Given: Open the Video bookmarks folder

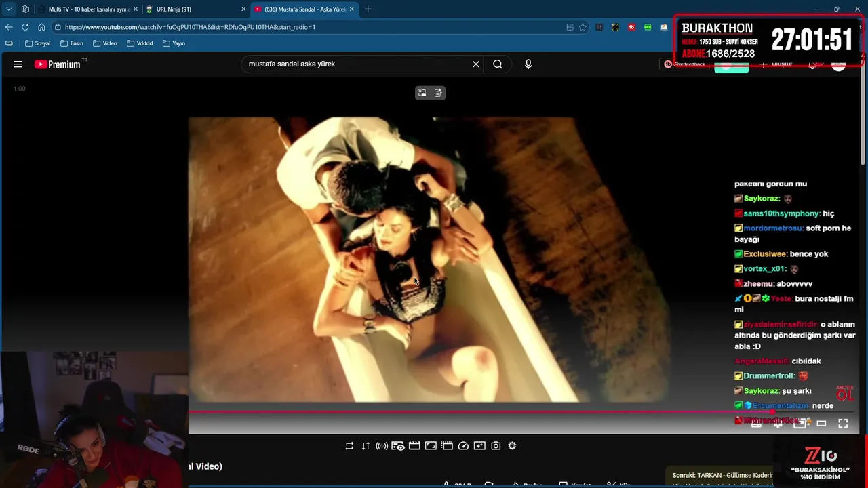Looking at the screenshot, I should (105, 43).
